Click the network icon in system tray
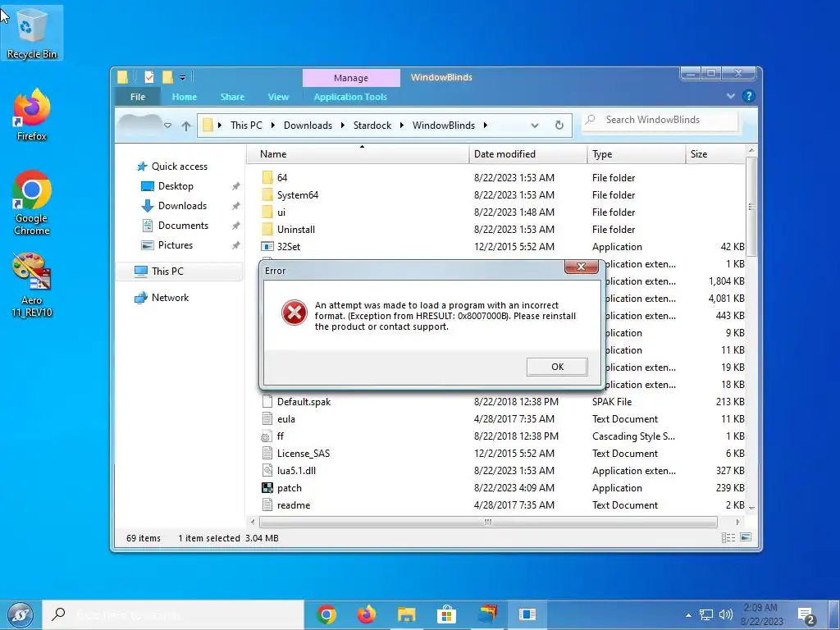 pos(706,614)
